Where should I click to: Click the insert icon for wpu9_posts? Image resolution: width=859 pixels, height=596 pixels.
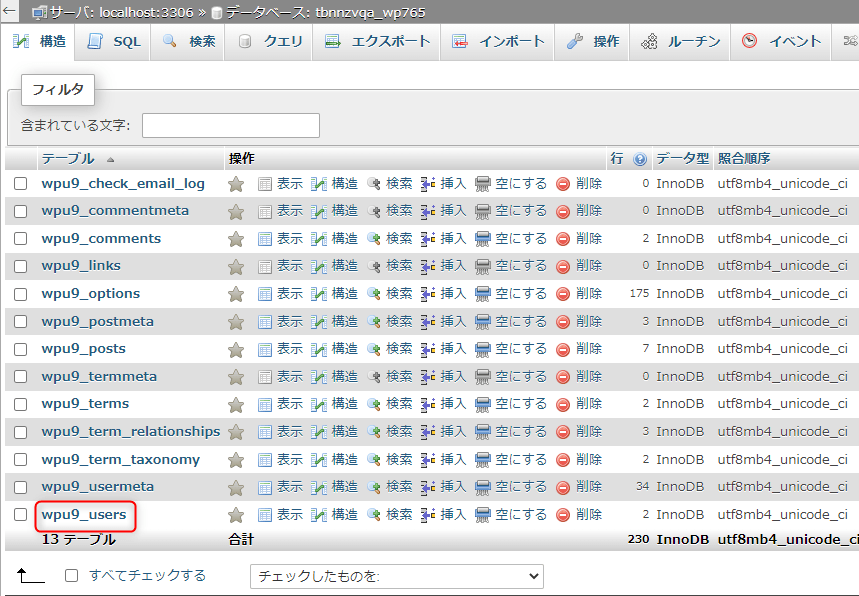[x=428, y=349]
